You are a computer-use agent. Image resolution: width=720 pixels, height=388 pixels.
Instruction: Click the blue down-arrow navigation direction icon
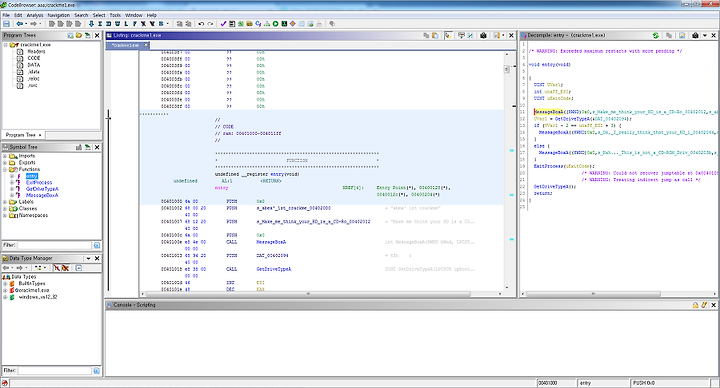[x=91, y=24]
